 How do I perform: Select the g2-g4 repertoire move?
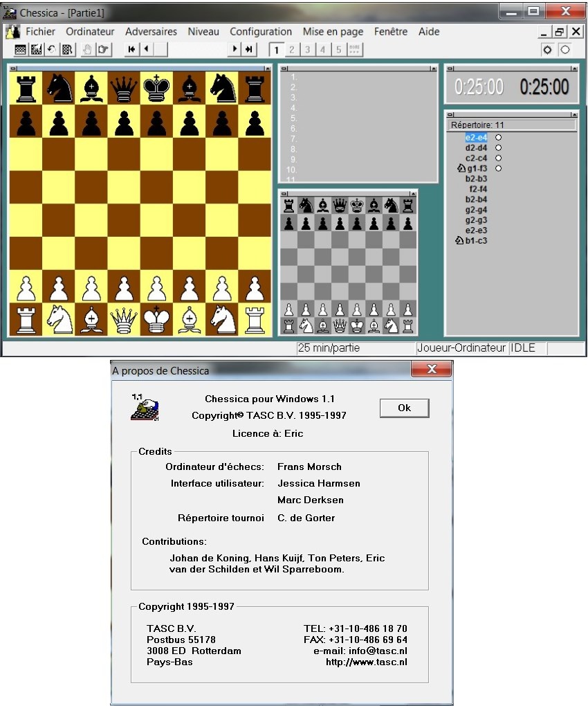(x=476, y=210)
